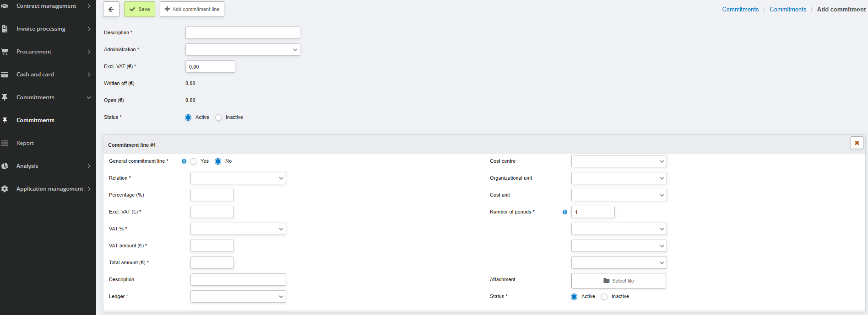Screen dimensions: 868x315
Task: Expand the Cost centre dropdown
Action: point(618,161)
